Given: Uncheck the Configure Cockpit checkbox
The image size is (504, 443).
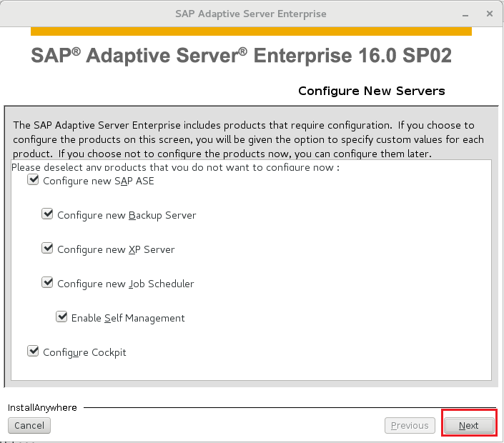Looking at the screenshot, I should [x=33, y=351].
